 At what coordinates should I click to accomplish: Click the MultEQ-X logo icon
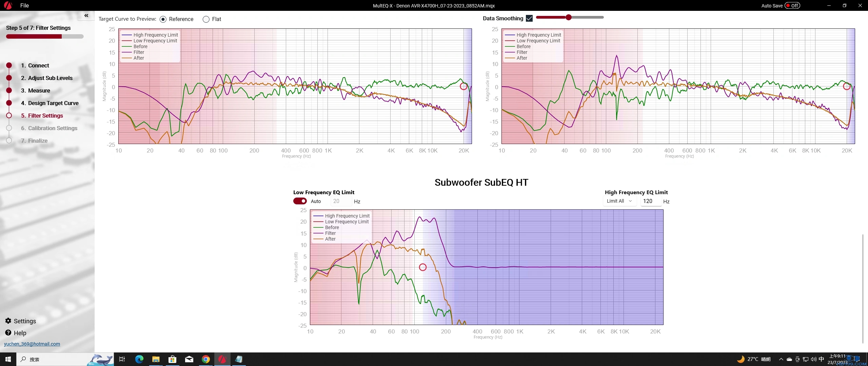[8, 5]
